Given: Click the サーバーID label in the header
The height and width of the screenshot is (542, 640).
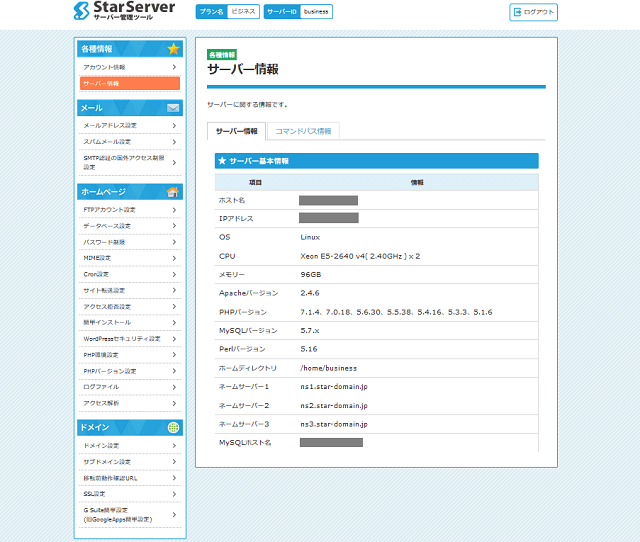Looking at the screenshot, I should [282, 11].
